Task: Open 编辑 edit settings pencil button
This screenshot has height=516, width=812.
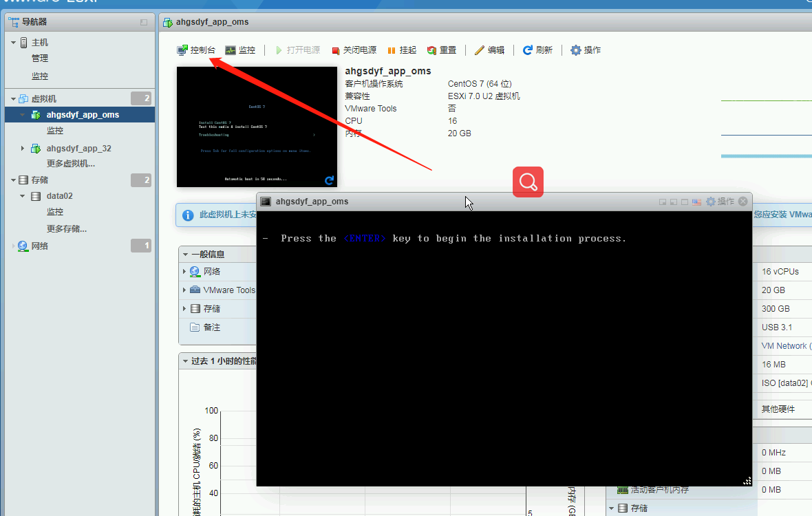Action: coord(489,50)
